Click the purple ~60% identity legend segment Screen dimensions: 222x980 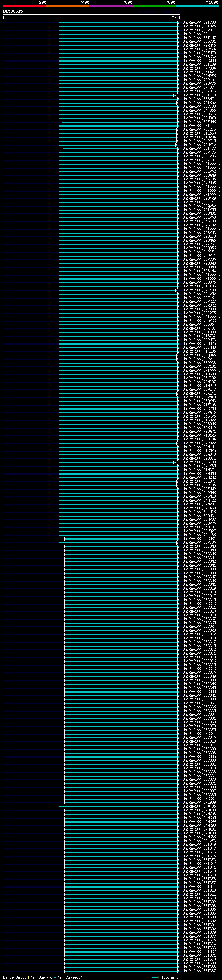point(111,6)
